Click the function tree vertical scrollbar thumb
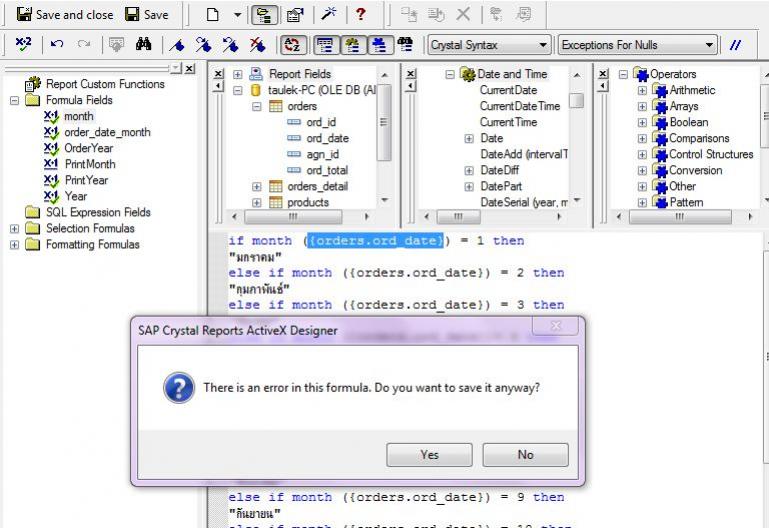Image resolution: width=769 pixels, height=528 pixels. [577, 101]
